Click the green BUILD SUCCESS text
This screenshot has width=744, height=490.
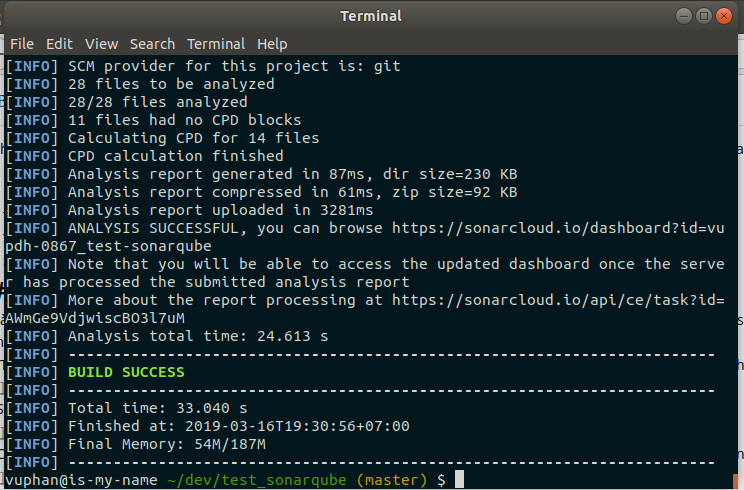click(x=126, y=372)
